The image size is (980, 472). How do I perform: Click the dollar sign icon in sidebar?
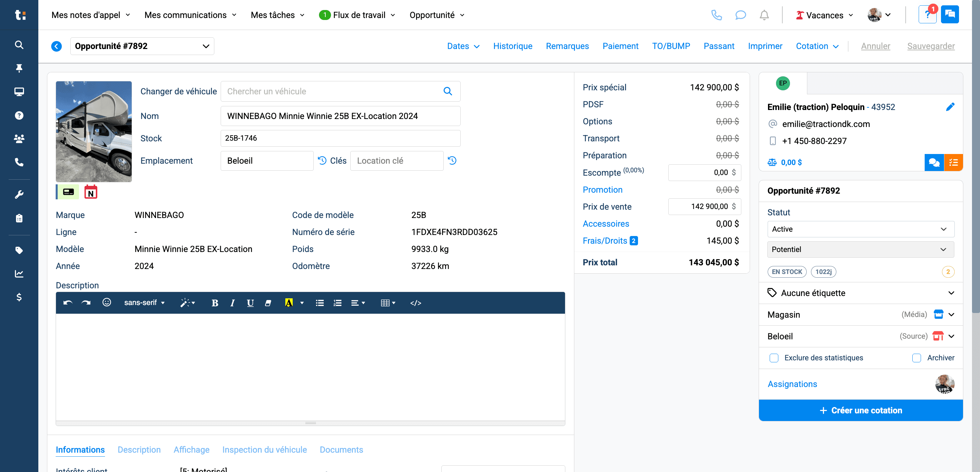tap(19, 297)
